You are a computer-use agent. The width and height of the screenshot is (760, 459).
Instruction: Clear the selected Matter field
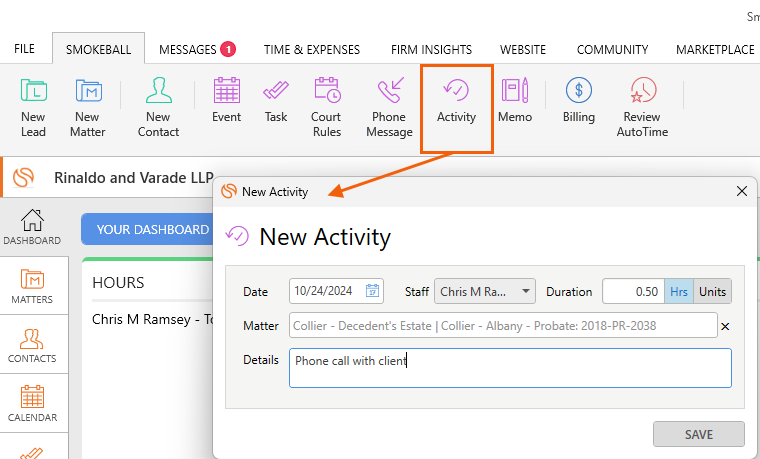pyautogui.click(x=725, y=326)
